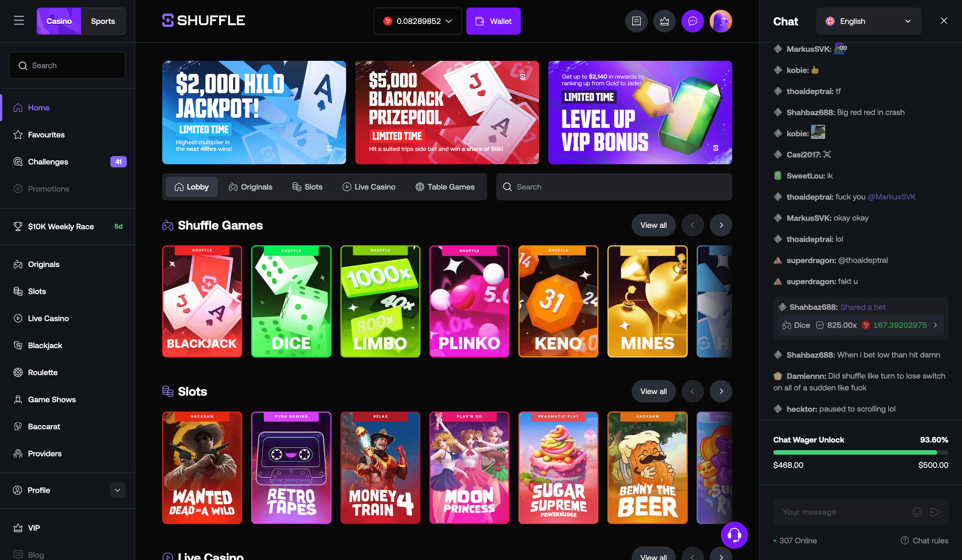Open the bet slip receipt icon
962x560 pixels.
636,21
